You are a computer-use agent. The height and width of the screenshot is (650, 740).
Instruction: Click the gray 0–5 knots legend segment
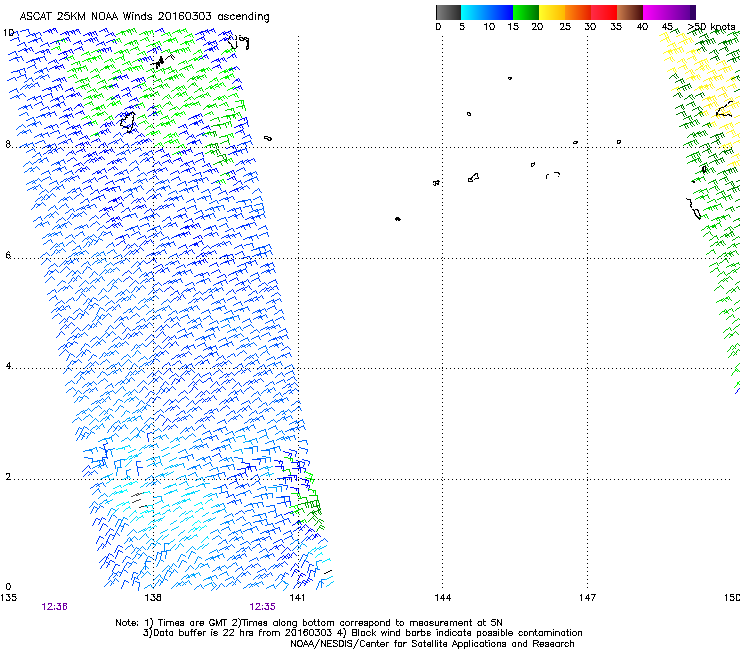[448, 12]
